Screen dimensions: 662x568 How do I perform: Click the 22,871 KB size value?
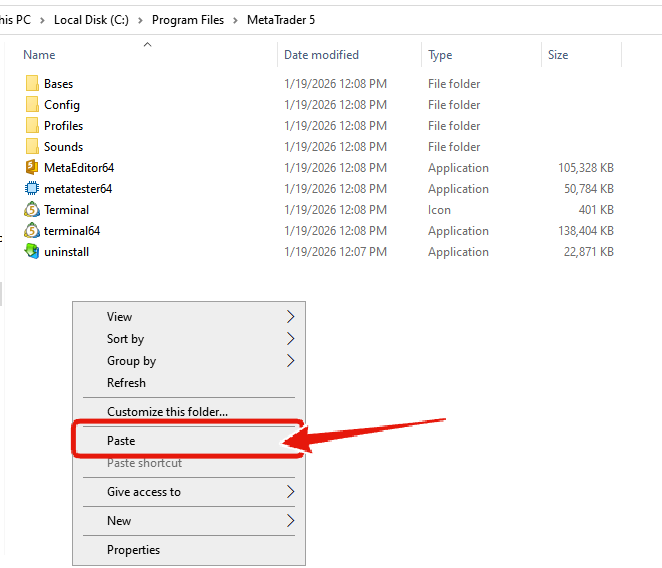(x=589, y=252)
